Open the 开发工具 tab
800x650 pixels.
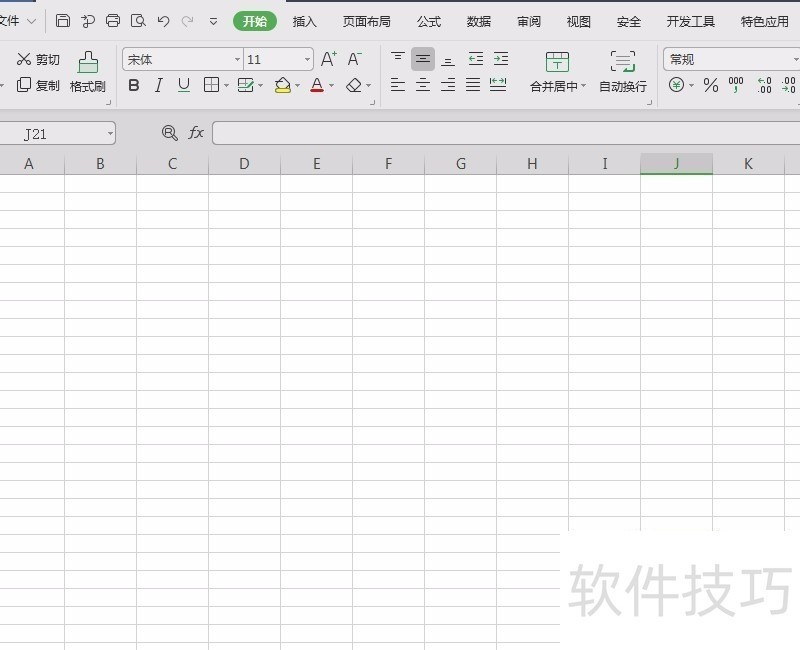pyautogui.click(x=690, y=21)
